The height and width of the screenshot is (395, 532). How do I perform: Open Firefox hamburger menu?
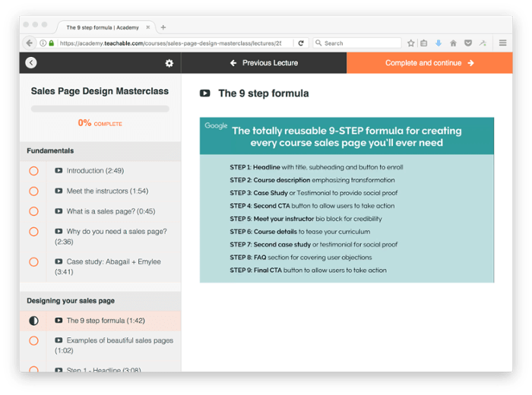[x=502, y=43]
